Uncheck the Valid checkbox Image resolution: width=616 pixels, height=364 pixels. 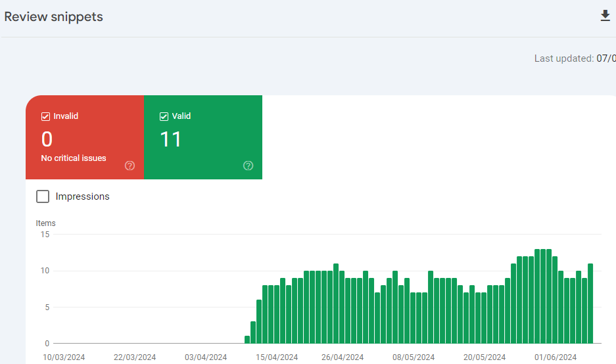[x=164, y=116]
